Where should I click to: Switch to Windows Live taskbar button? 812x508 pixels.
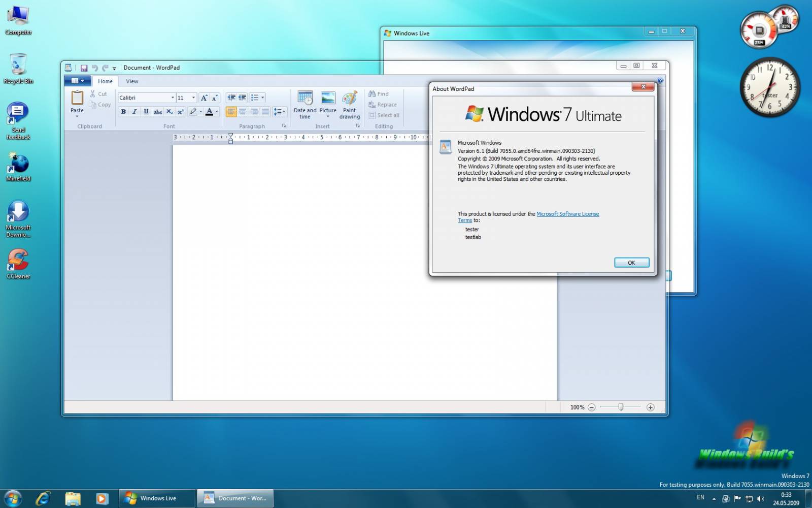(x=157, y=498)
